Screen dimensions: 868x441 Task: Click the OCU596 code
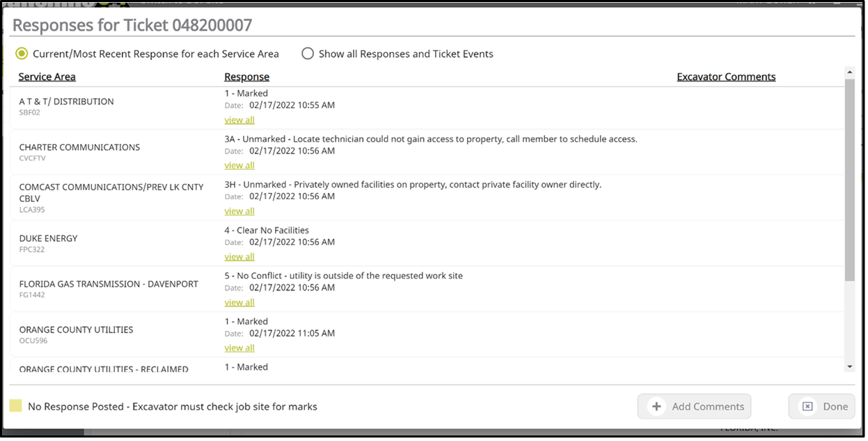32,341
